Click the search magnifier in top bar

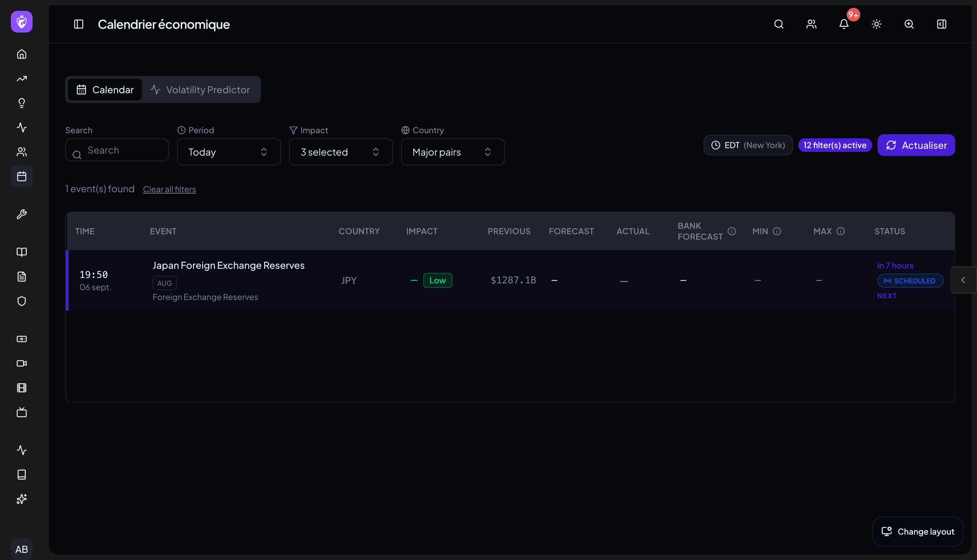coord(779,24)
